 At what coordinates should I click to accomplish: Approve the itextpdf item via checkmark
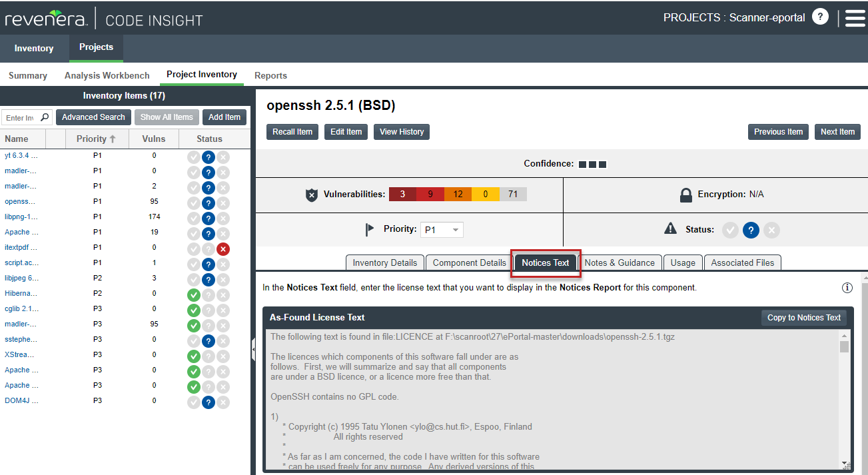pos(194,248)
